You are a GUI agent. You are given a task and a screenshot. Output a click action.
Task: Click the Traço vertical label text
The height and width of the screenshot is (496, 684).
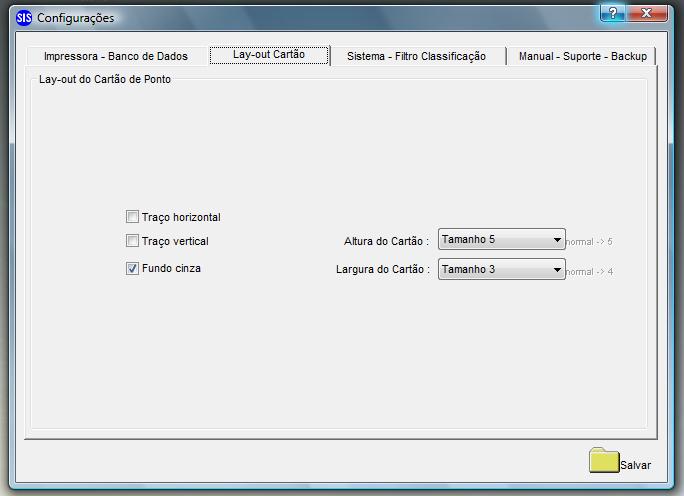coord(175,241)
